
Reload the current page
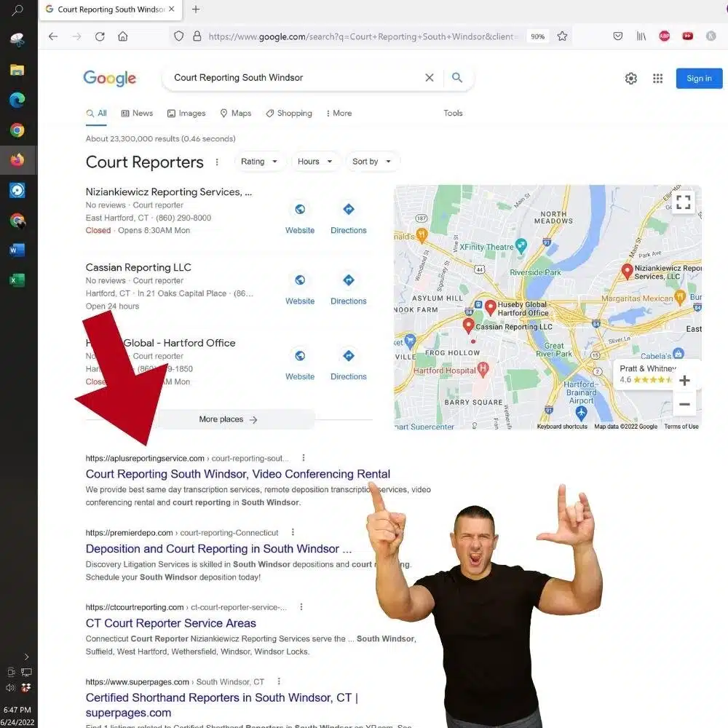[100, 36]
